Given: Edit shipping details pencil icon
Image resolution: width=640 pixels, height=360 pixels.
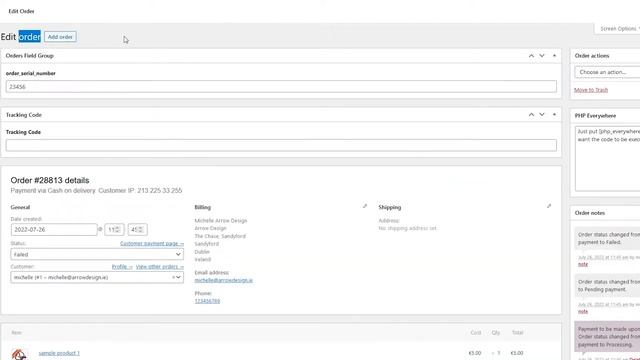Looking at the screenshot, I should tap(549, 207).
